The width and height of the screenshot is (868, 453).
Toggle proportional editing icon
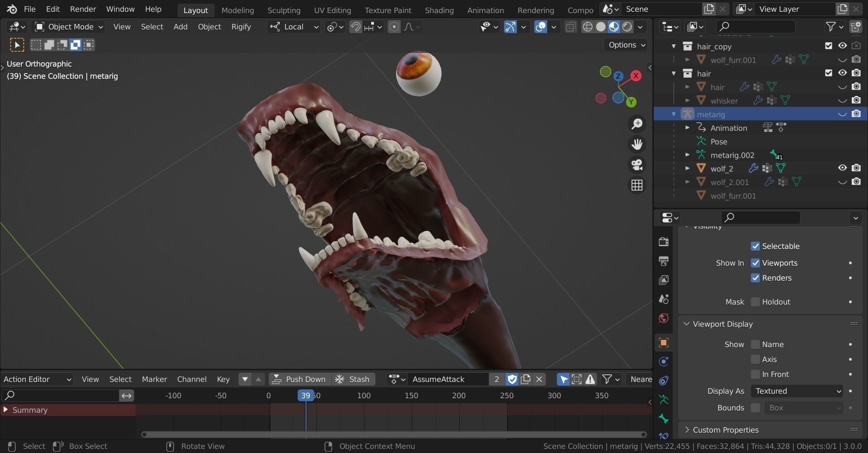(x=394, y=27)
